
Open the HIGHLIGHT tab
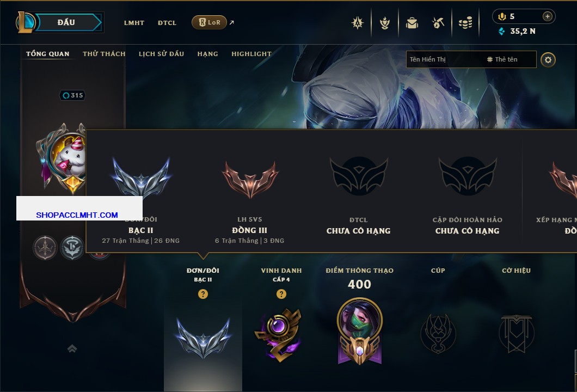[x=251, y=54]
